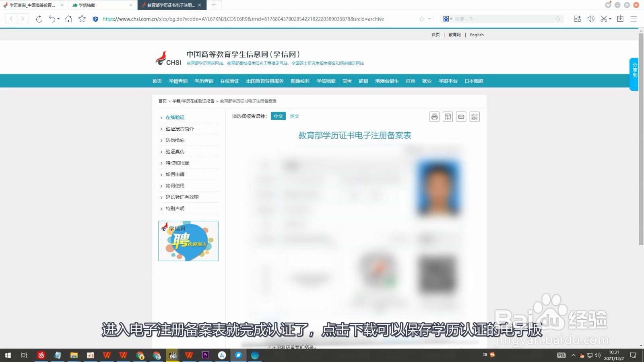Open the browser home page icon
644x362 pixels.
pos(68,19)
